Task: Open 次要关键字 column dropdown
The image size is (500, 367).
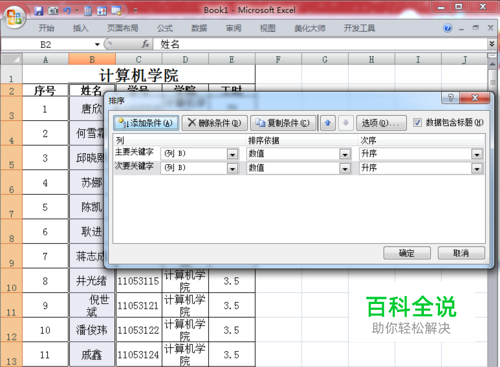Action: pos(232,168)
